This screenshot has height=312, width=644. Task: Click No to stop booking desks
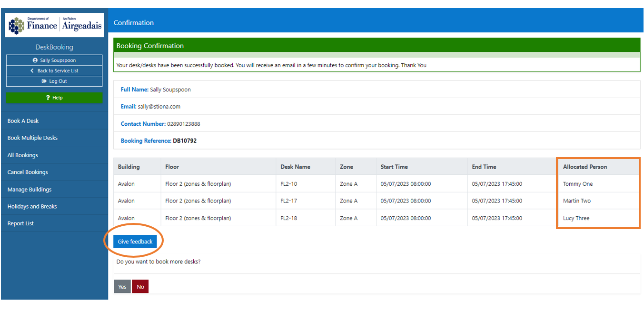pos(140,287)
